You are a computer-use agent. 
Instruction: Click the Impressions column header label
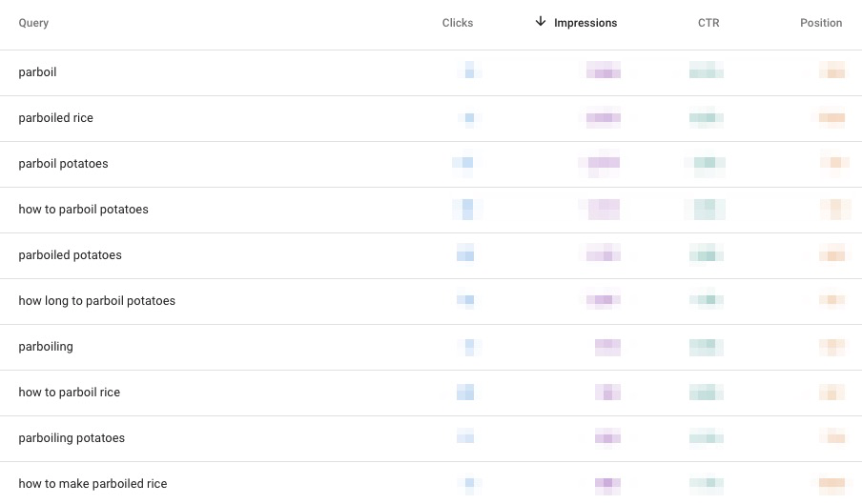tap(585, 23)
